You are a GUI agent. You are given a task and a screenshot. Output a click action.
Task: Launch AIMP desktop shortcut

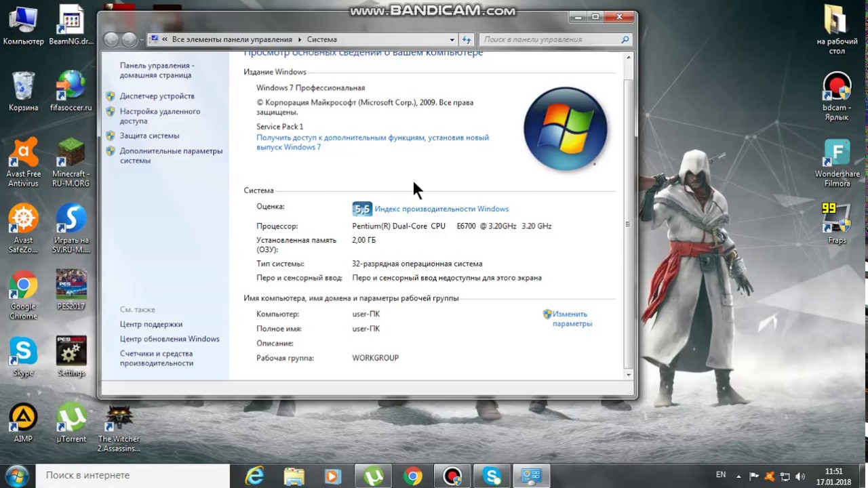tap(23, 424)
